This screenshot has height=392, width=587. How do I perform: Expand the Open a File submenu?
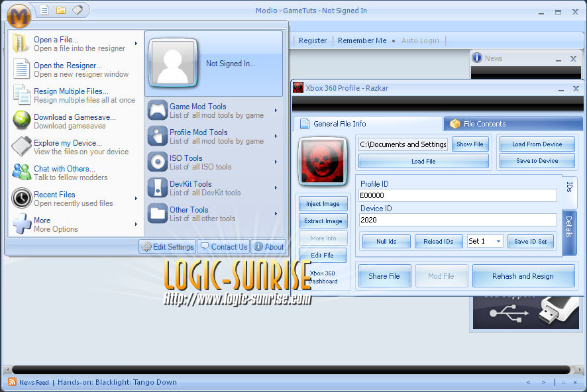coord(136,44)
